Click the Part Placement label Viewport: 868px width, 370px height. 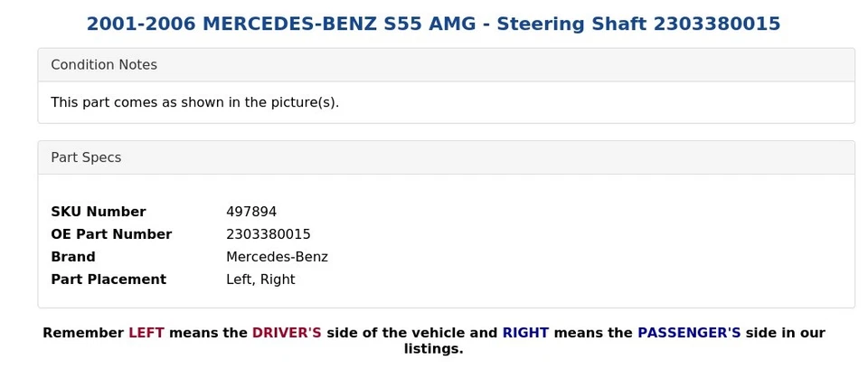click(108, 280)
